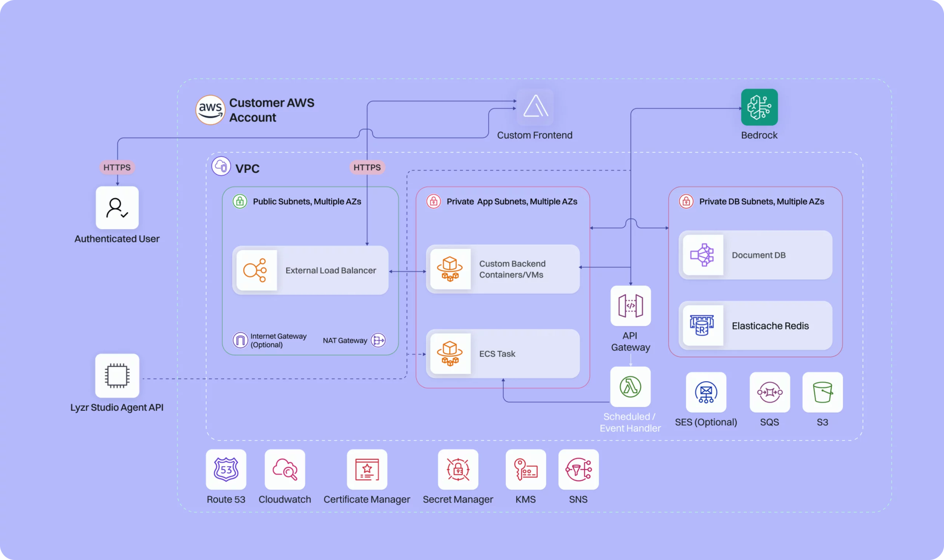Click the ECS Task icon

[x=450, y=354]
